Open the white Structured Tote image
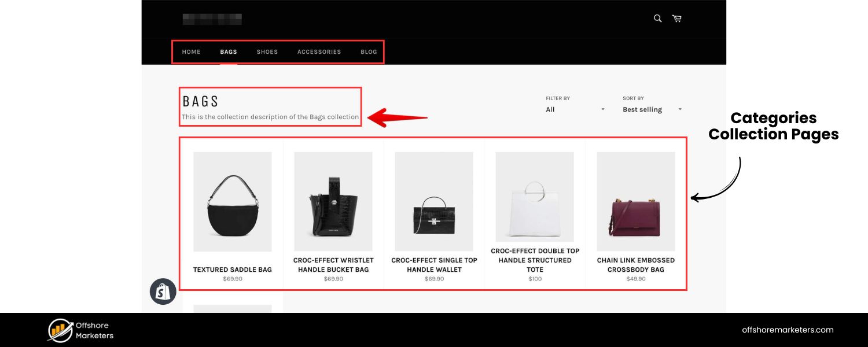The height and width of the screenshot is (347, 868). point(535,197)
